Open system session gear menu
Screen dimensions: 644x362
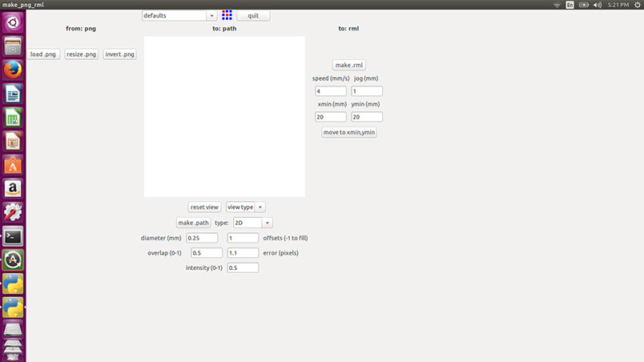[638, 5]
